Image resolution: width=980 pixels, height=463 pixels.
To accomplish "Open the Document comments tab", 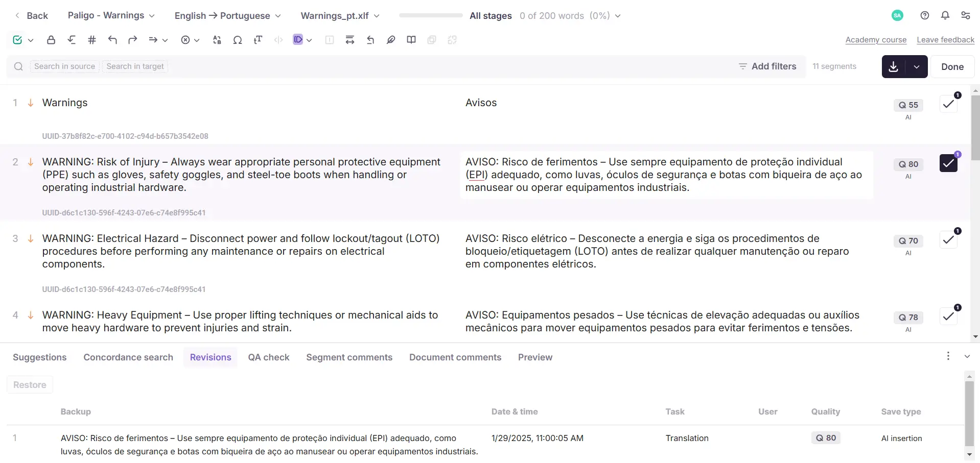I will point(455,357).
